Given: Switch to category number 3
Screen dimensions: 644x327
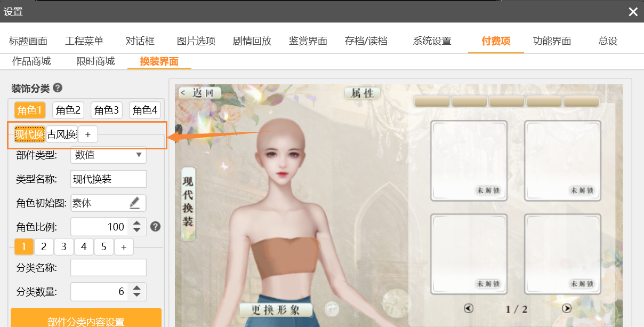Looking at the screenshot, I should click(x=64, y=247).
